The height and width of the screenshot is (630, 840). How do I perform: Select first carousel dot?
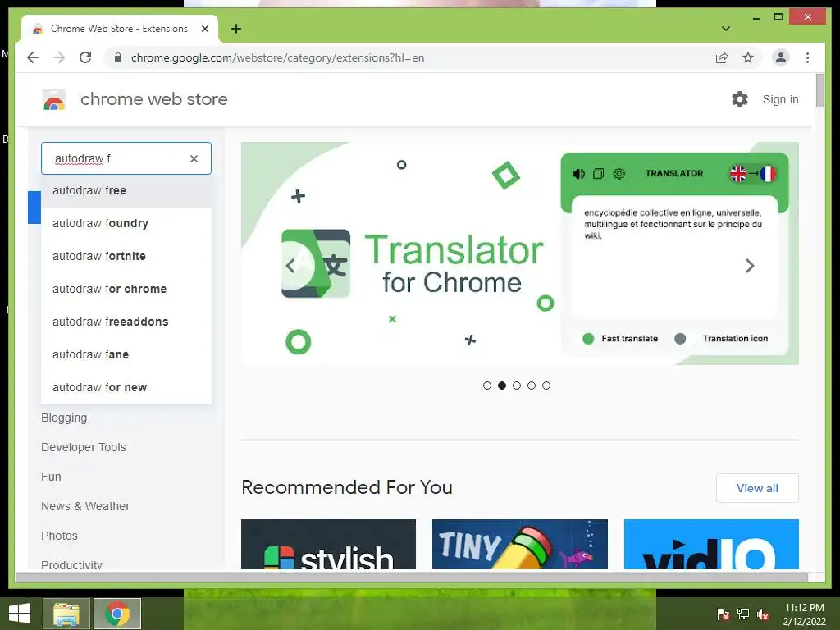[x=487, y=386]
